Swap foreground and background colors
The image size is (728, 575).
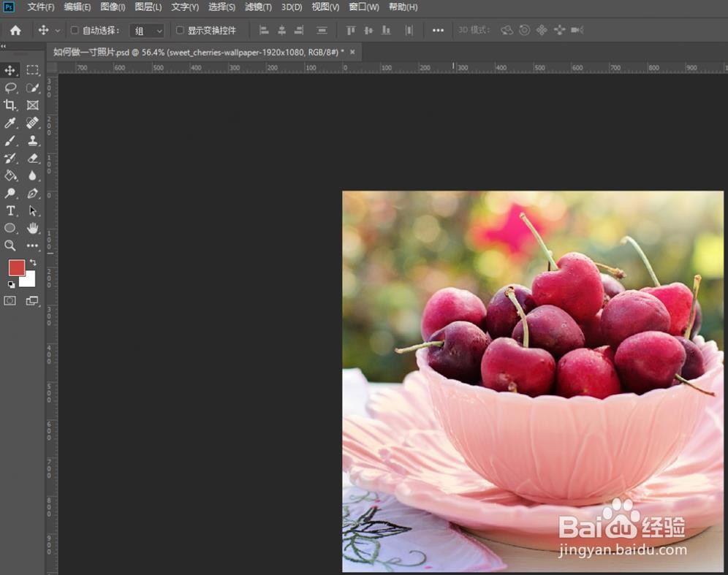click(33, 262)
